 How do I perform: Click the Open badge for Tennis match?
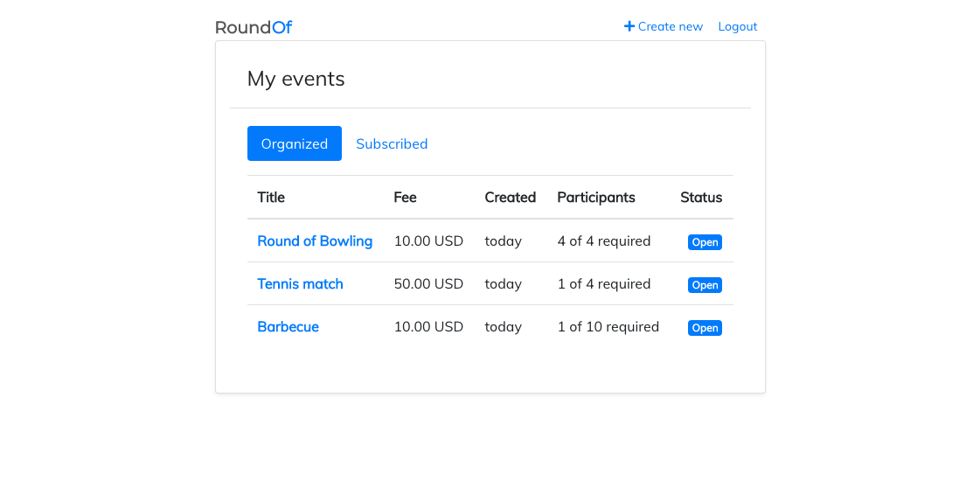[705, 285]
